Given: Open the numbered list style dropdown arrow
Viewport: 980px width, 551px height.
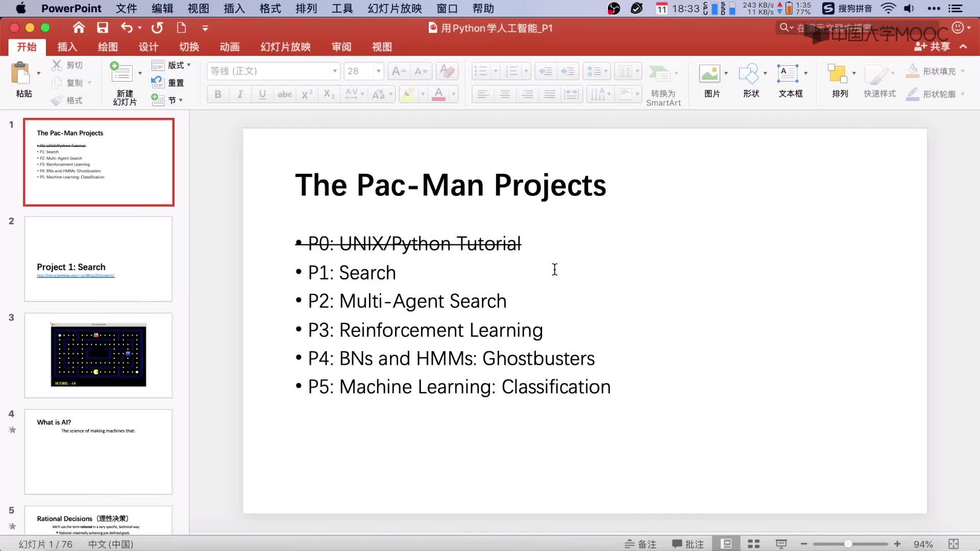Looking at the screenshot, I should point(526,71).
